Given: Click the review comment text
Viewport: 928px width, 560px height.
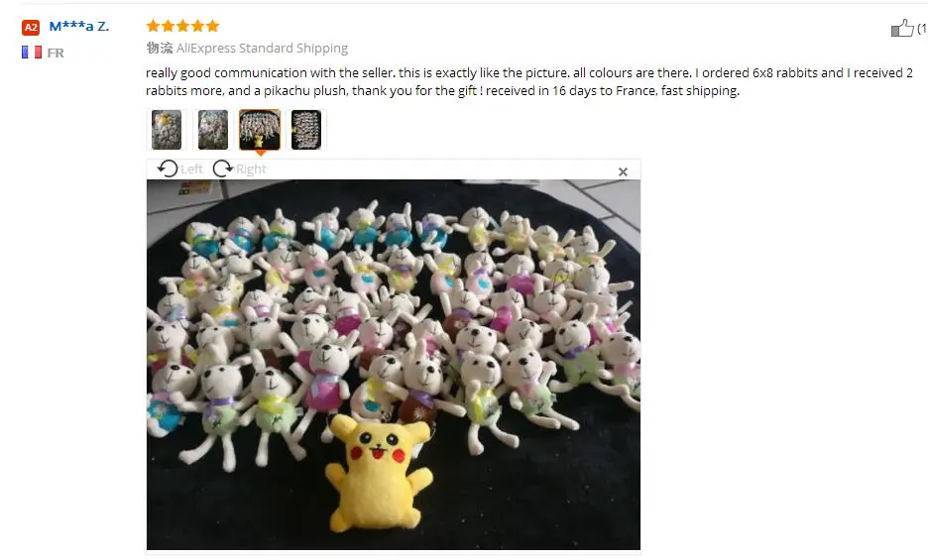Looking at the screenshot, I should (x=529, y=81).
